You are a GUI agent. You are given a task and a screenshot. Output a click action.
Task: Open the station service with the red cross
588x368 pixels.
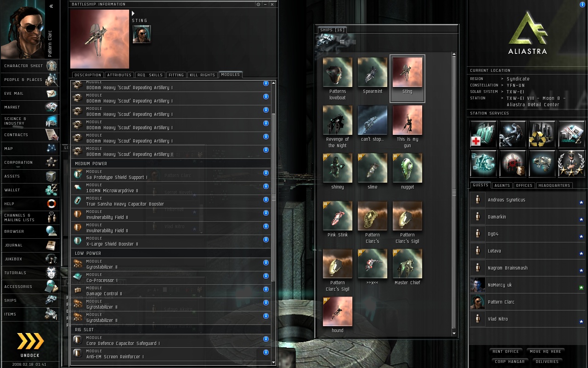click(x=483, y=134)
